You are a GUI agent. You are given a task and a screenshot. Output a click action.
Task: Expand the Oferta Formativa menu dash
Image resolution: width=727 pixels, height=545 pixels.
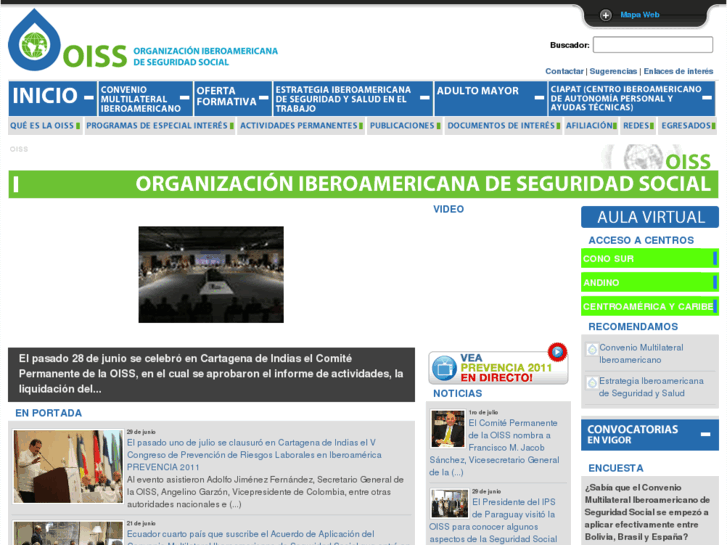pyautogui.click(x=264, y=97)
